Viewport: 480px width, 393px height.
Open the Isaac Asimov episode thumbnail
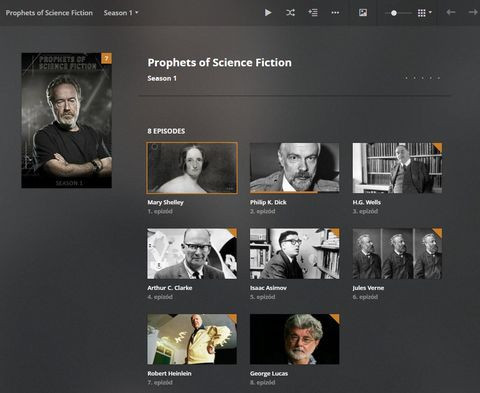(295, 253)
